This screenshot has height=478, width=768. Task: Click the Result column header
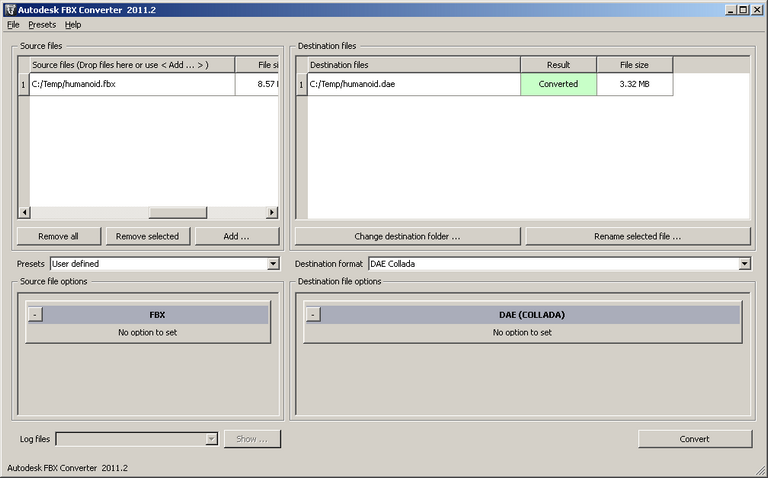(x=558, y=65)
